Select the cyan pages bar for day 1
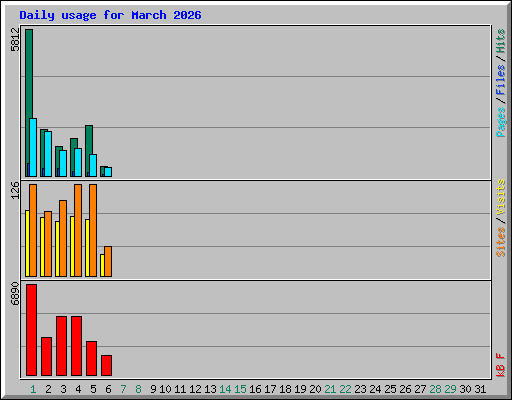The width and height of the screenshot is (512, 400). click(x=33, y=147)
